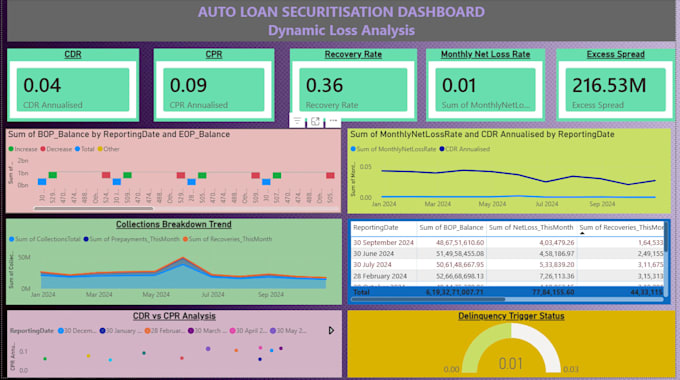Screen dimensions: 680x380
Task: Select the 30 June 2024 table row
Action: (508, 253)
